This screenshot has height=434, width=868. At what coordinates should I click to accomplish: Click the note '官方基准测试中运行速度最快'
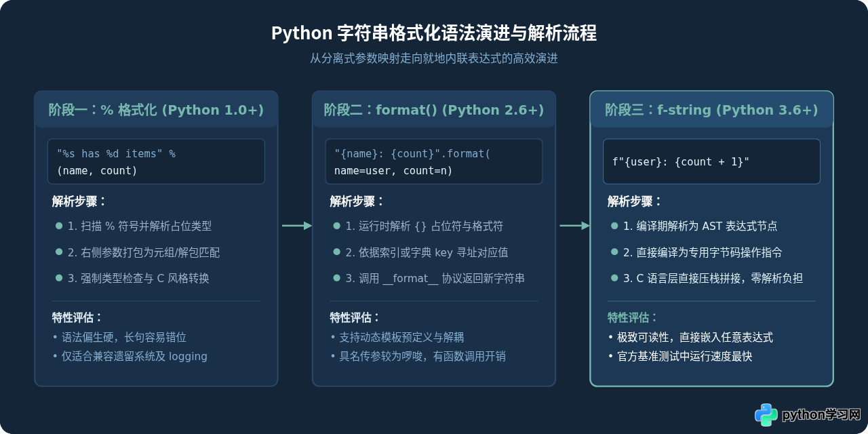(685, 356)
